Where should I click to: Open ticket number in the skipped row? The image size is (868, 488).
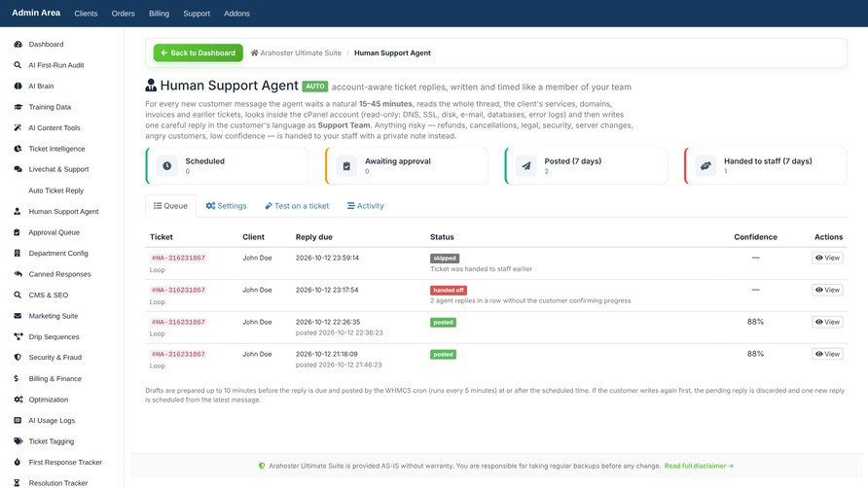pyautogui.click(x=178, y=258)
